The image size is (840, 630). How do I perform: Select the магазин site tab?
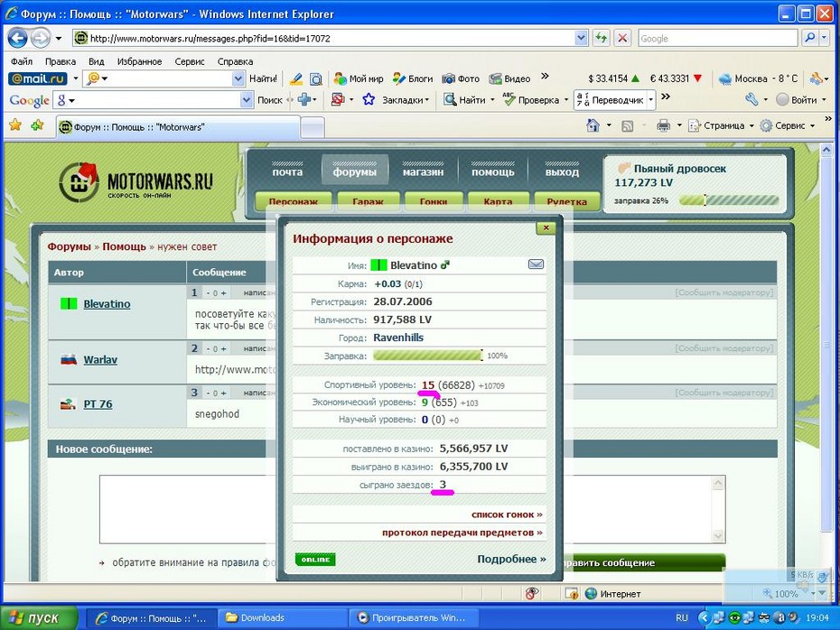424,171
